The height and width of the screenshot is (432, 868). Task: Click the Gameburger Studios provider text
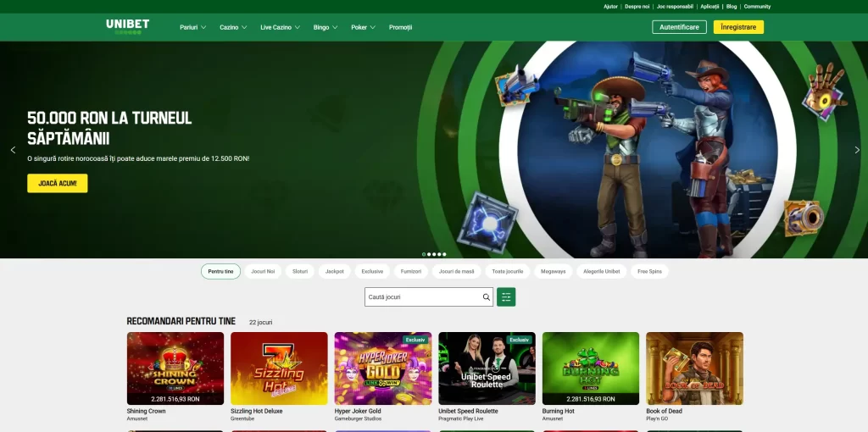(x=358, y=419)
